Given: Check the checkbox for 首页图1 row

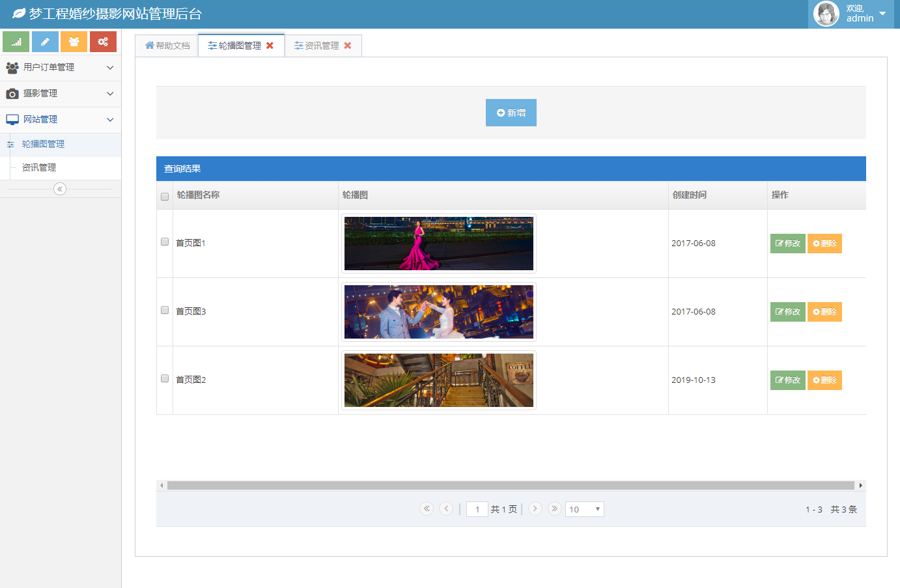Looking at the screenshot, I should tap(164, 242).
